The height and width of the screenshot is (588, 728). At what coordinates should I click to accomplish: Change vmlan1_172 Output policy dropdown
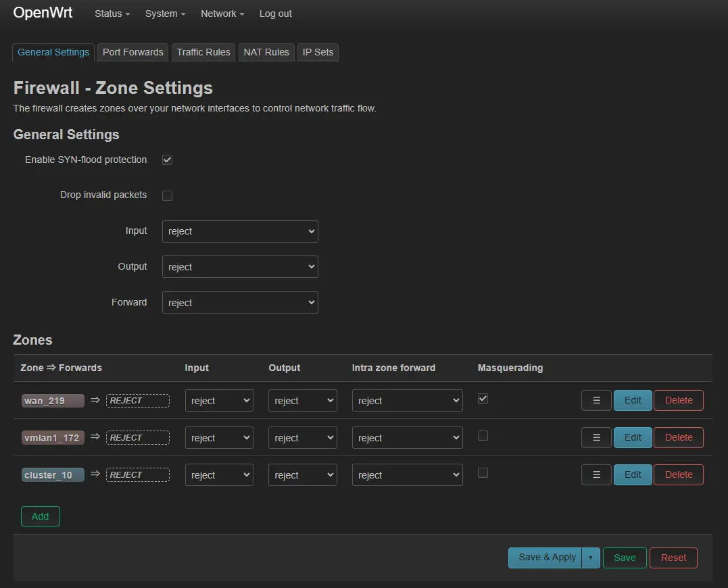click(303, 438)
